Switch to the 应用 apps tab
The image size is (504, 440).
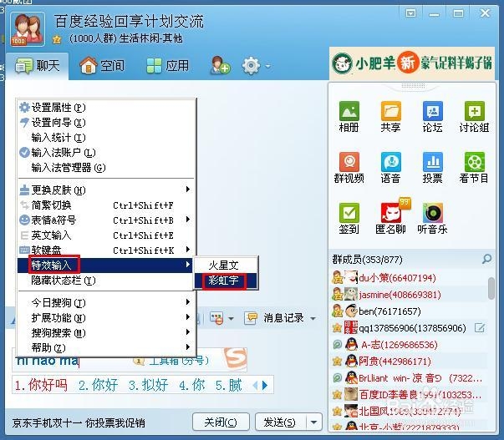point(167,66)
